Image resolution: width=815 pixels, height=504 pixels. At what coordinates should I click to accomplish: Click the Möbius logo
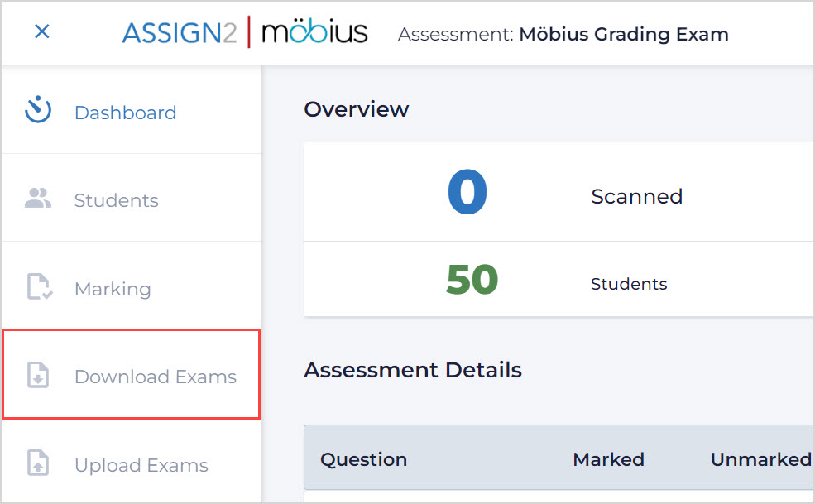coord(314,33)
